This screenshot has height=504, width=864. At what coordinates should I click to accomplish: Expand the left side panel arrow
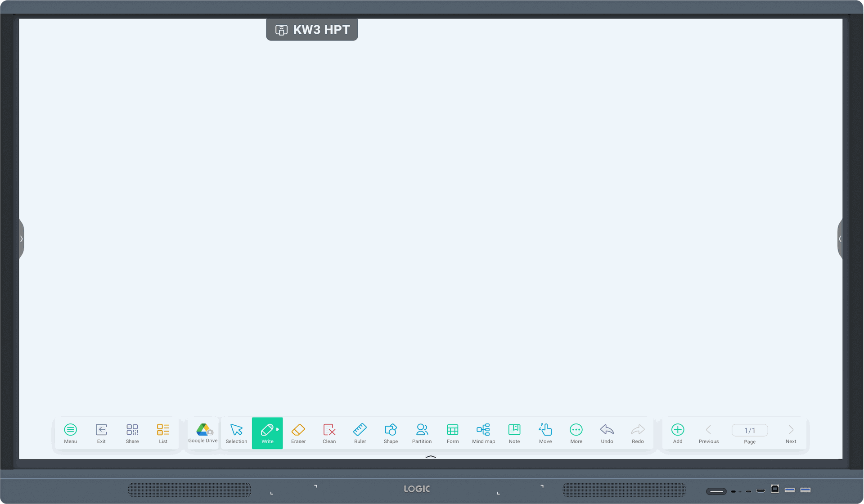click(21, 238)
